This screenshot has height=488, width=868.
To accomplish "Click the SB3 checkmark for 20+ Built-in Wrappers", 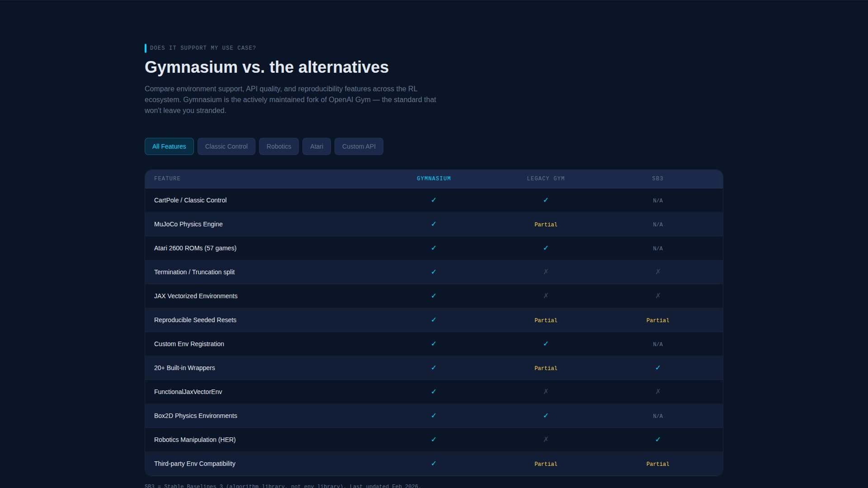I will [x=658, y=368].
